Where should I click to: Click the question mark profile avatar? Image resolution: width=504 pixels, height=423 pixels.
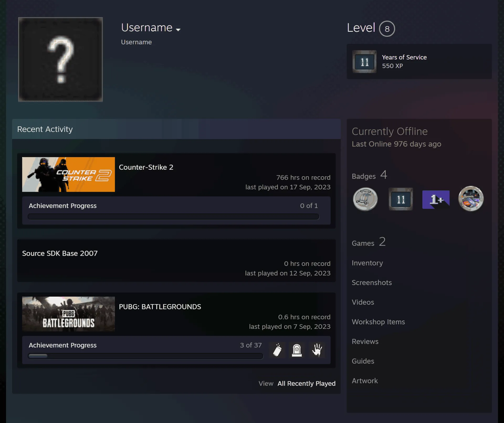(60, 59)
